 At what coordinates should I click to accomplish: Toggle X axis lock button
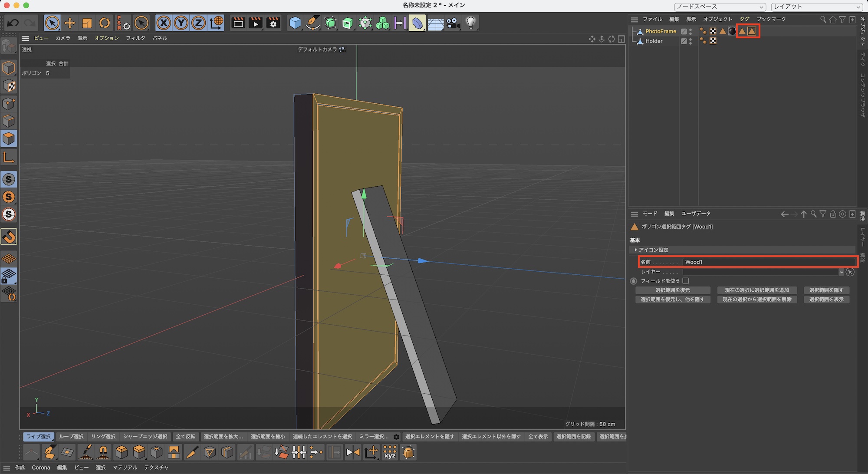coord(163,23)
